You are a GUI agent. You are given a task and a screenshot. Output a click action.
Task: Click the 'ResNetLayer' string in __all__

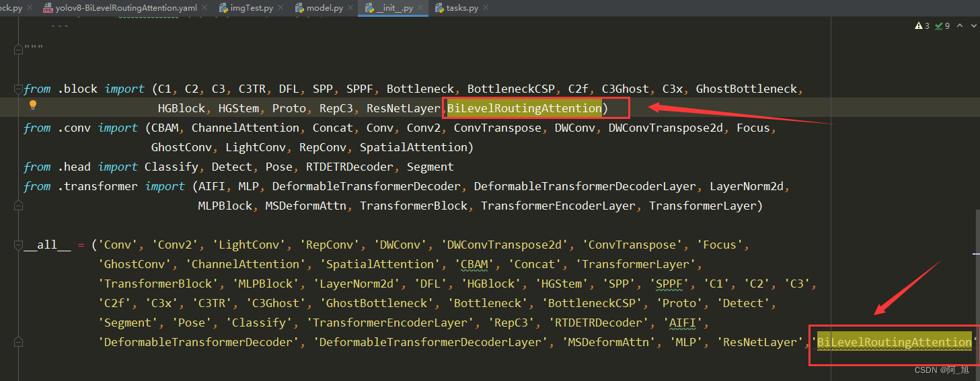760,342
